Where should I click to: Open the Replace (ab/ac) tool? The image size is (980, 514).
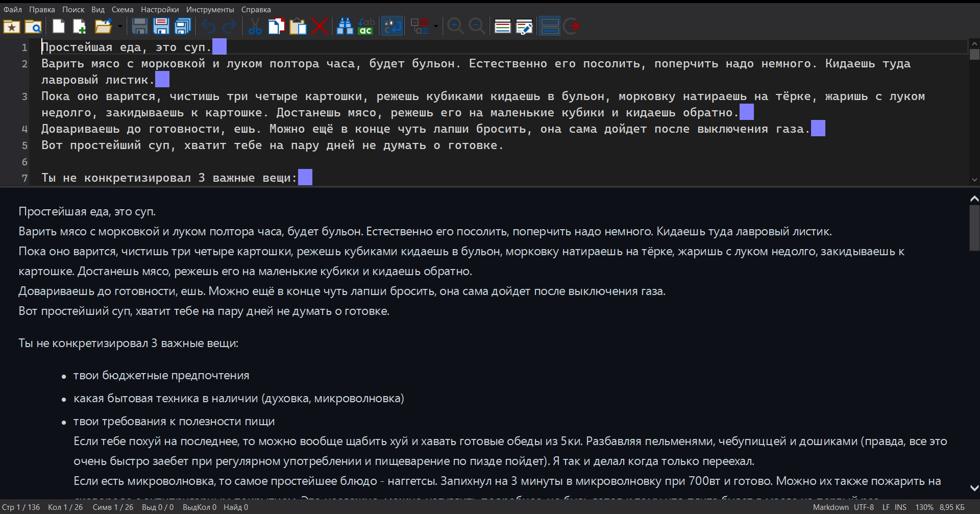point(366,27)
